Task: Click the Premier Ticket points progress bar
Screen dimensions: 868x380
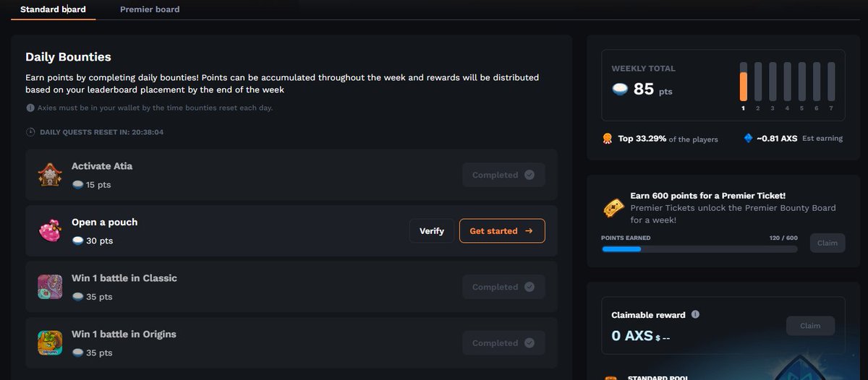Action: coord(699,249)
